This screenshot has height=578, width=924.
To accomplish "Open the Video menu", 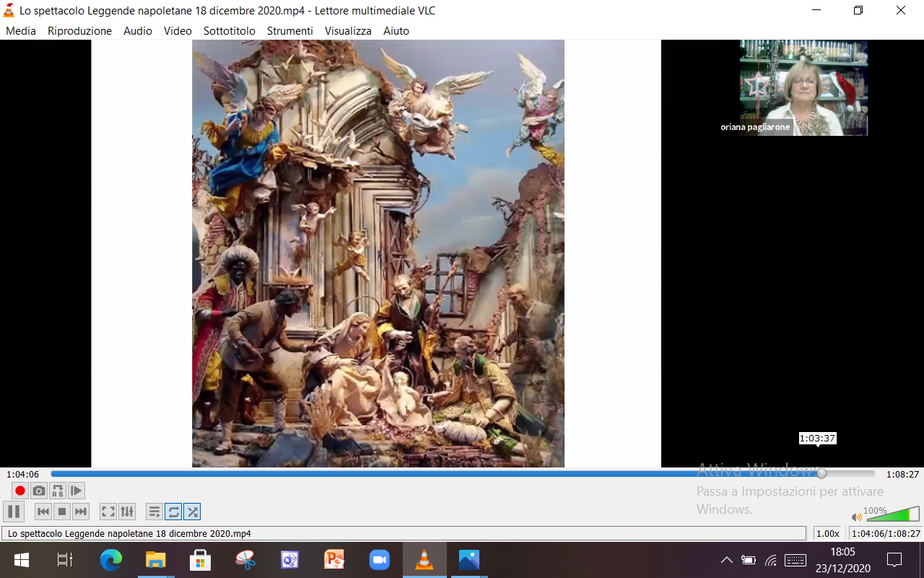I will click(x=178, y=31).
